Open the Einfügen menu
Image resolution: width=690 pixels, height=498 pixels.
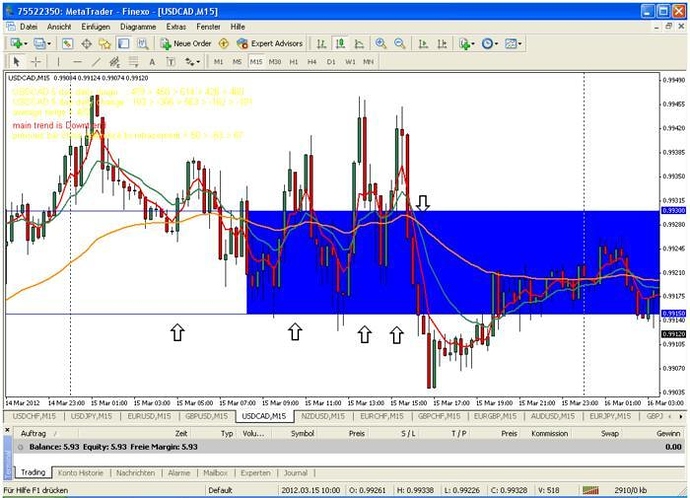[x=95, y=27]
